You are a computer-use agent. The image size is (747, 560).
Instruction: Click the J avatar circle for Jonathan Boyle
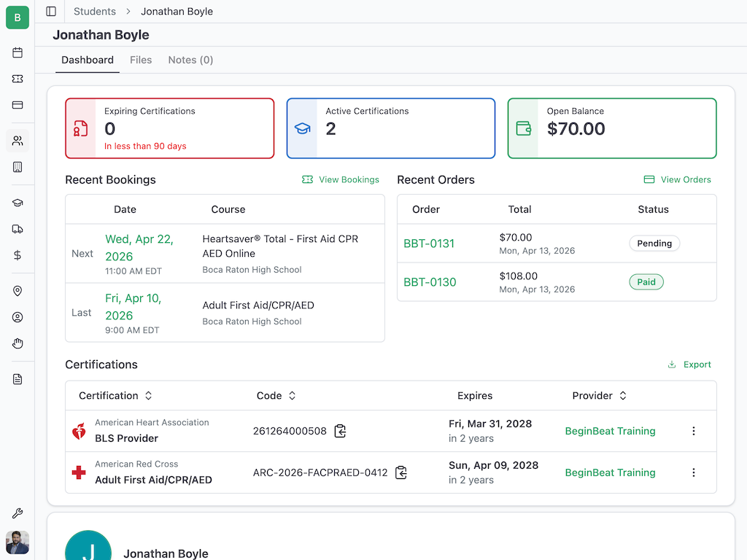(x=88, y=546)
